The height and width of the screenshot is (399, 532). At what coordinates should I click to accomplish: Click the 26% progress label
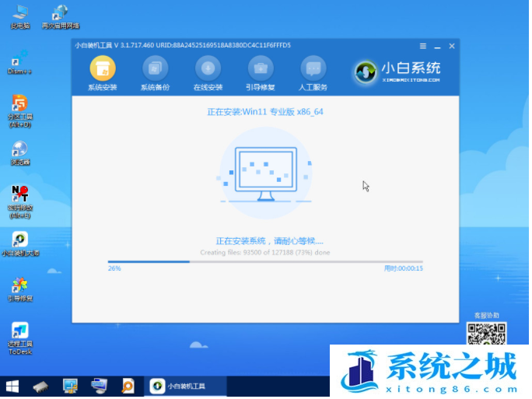(114, 268)
